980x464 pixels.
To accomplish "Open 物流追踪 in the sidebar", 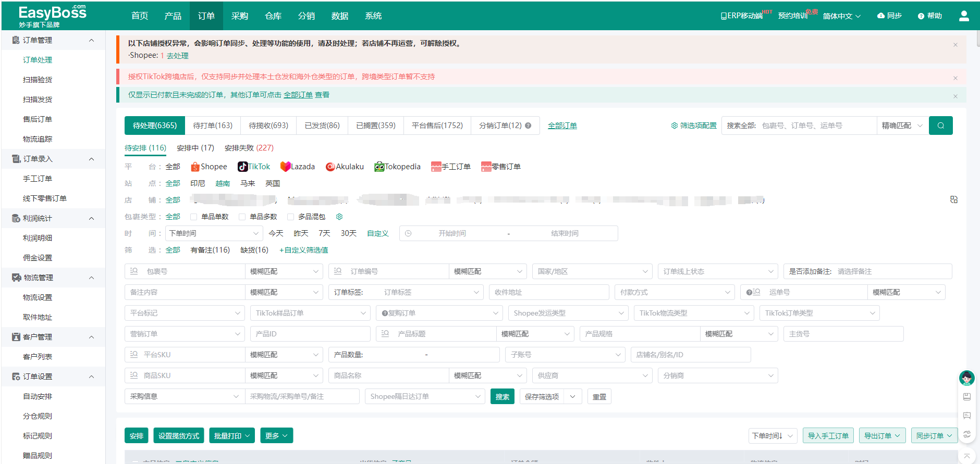I will point(38,139).
